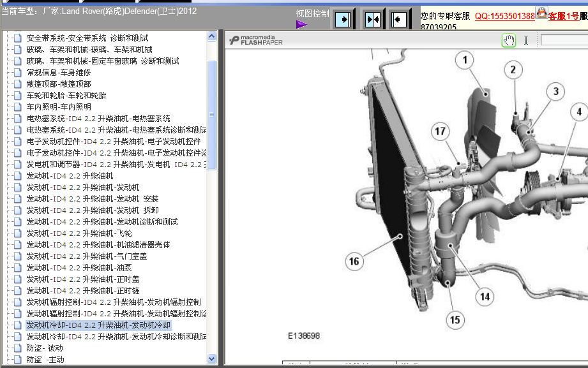This screenshot has width=588, height=368.
Task: Click document icon beside 车轮和轮胎-车轮和轮胎
Action: [x=18, y=96]
